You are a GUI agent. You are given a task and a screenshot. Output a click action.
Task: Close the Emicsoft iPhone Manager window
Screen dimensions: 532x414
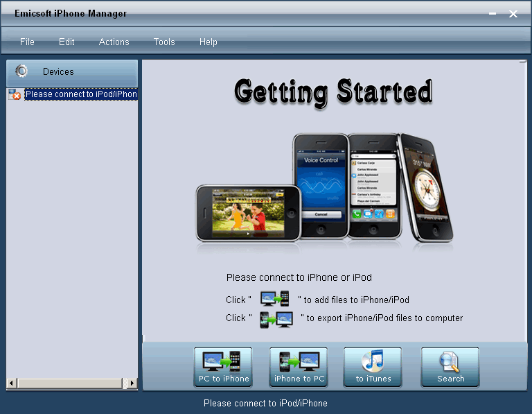click(513, 14)
